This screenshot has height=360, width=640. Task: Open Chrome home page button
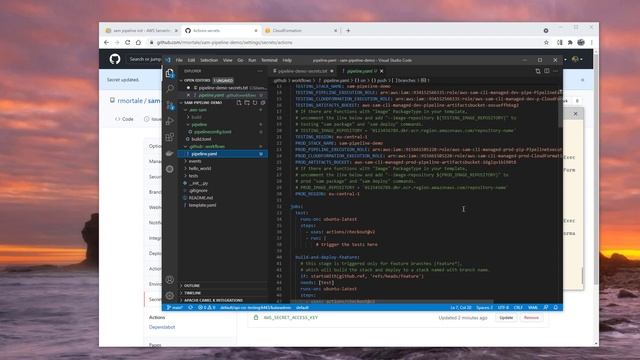[138, 42]
